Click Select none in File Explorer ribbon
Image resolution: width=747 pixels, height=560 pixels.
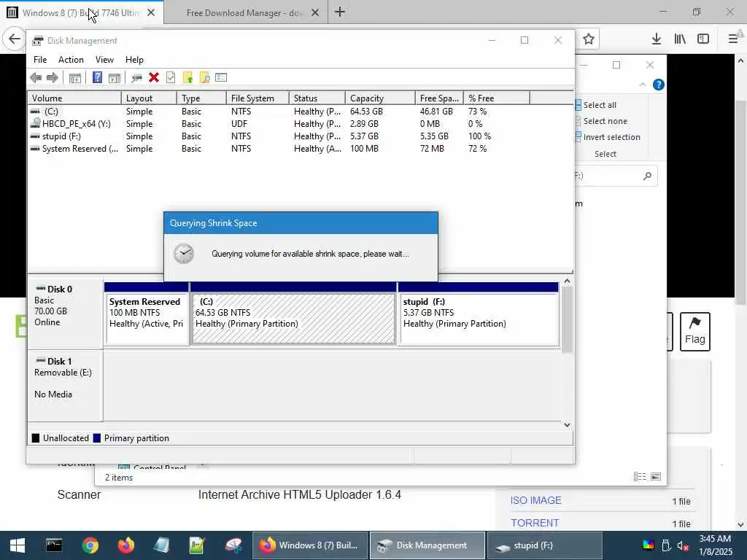point(601,121)
